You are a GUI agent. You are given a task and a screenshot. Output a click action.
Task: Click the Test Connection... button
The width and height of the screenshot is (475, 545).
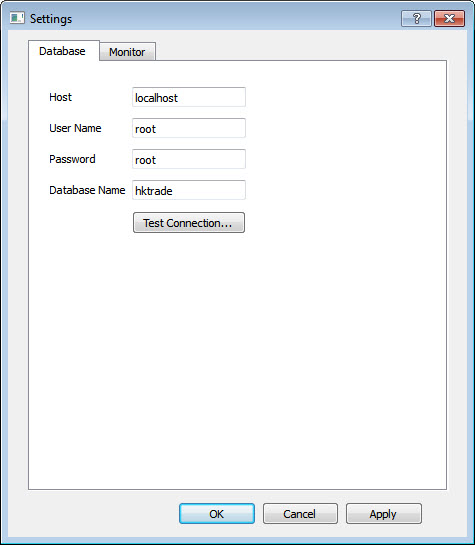189,222
